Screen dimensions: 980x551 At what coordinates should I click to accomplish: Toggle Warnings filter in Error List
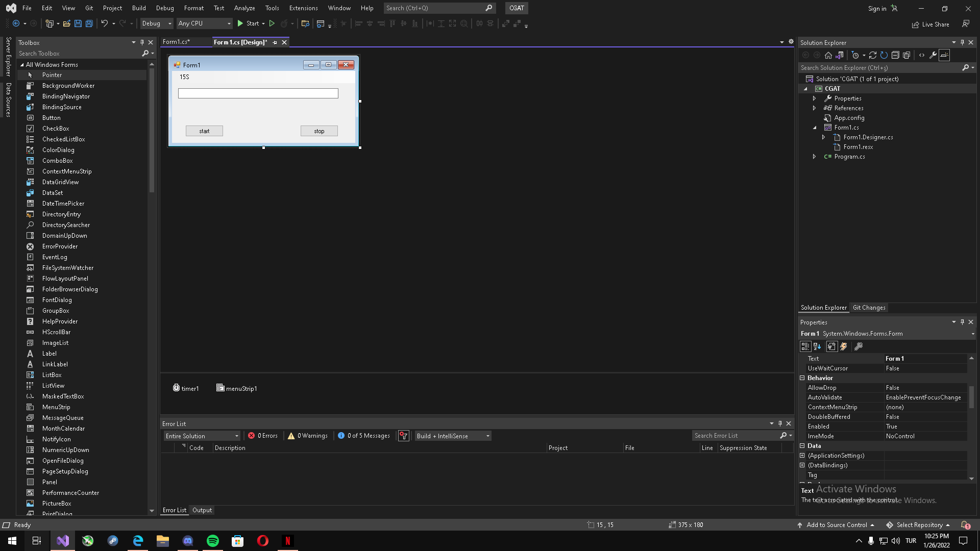tap(308, 436)
